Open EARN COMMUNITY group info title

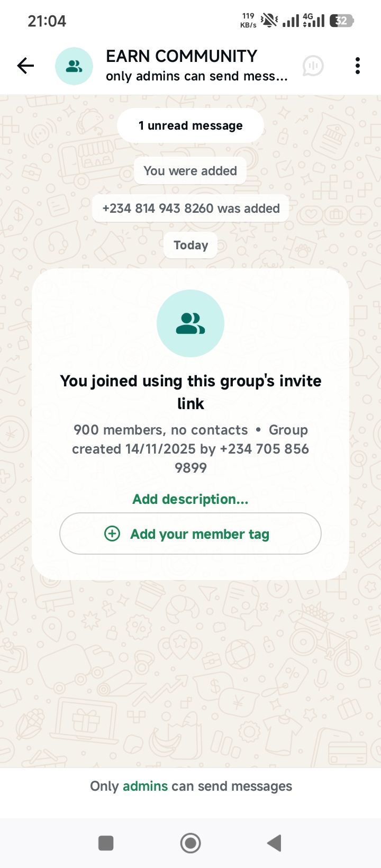[181, 56]
